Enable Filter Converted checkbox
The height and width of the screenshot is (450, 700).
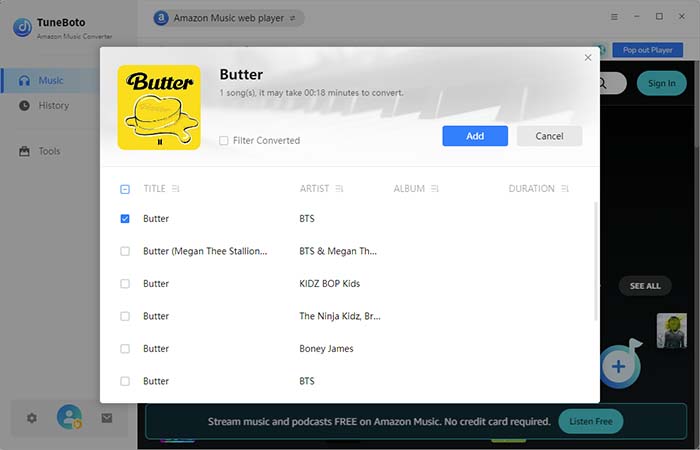click(x=224, y=141)
